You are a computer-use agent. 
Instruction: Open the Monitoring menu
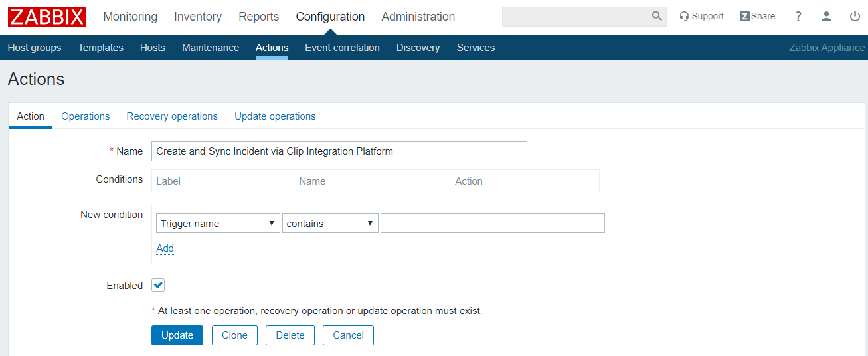pyautogui.click(x=130, y=17)
